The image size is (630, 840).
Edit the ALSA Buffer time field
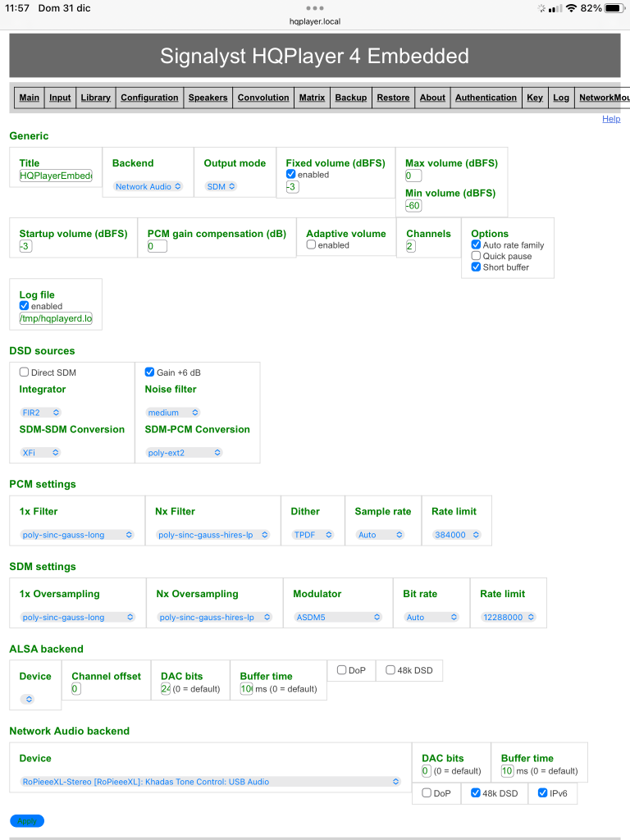246,689
